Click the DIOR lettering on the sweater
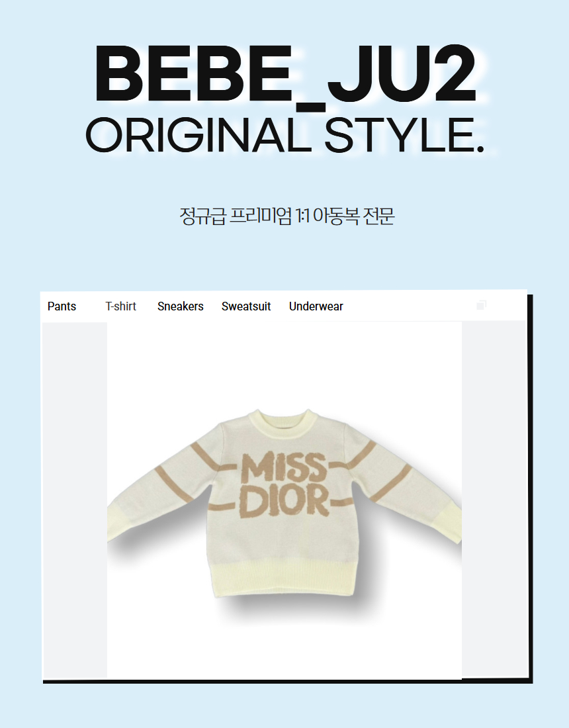The height and width of the screenshot is (728, 569). (284, 502)
